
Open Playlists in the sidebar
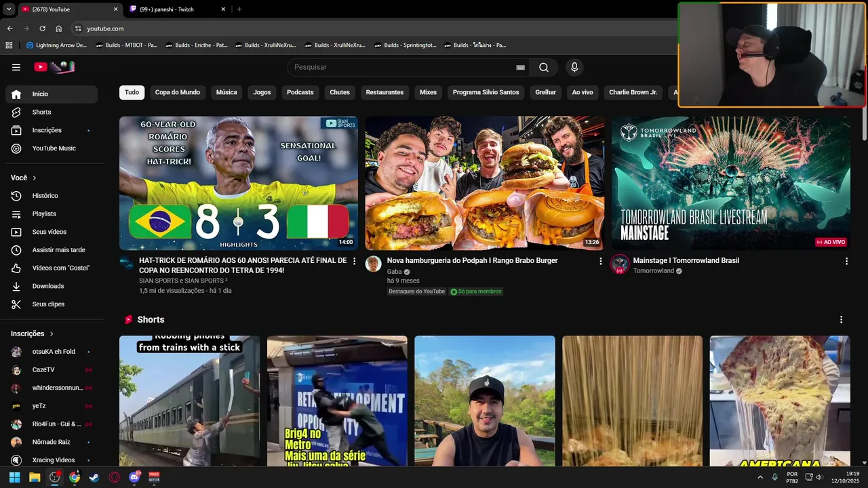[52, 213]
